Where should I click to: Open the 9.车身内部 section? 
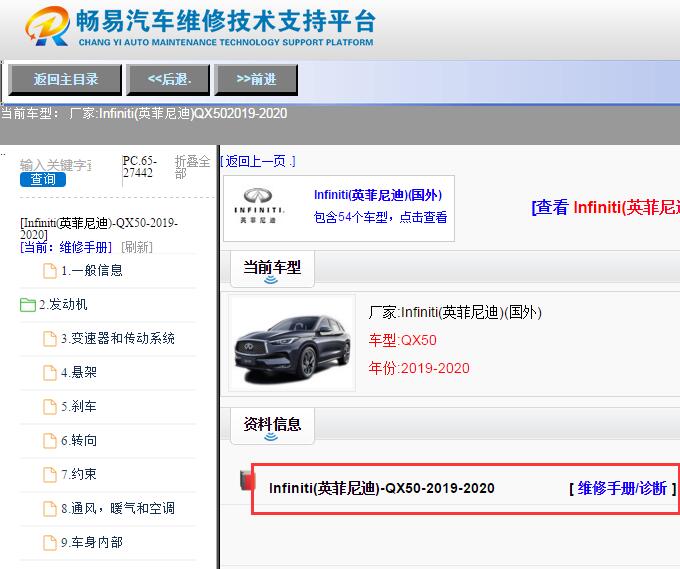[92, 542]
